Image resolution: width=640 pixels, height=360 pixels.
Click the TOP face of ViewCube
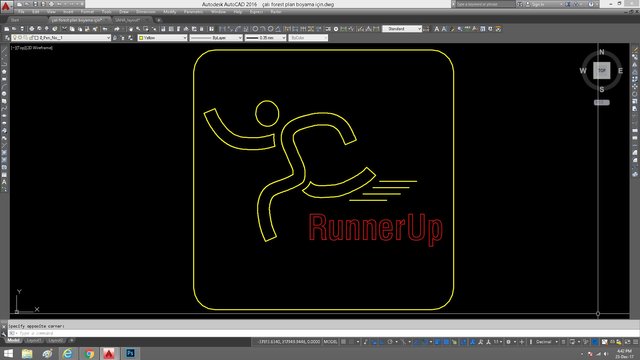(x=602, y=71)
